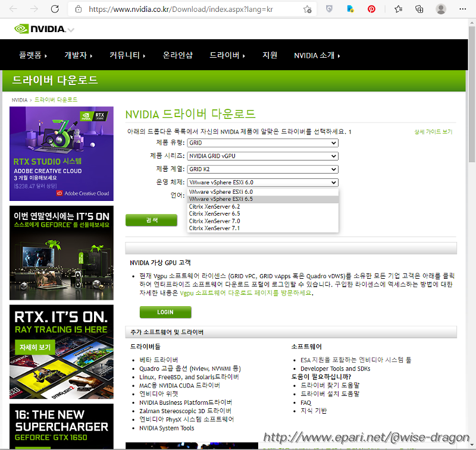476x450 pixels.
Task: Open Linux, FreeBSD, and Solaris 드라이버 link
Action: click(x=189, y=377)
